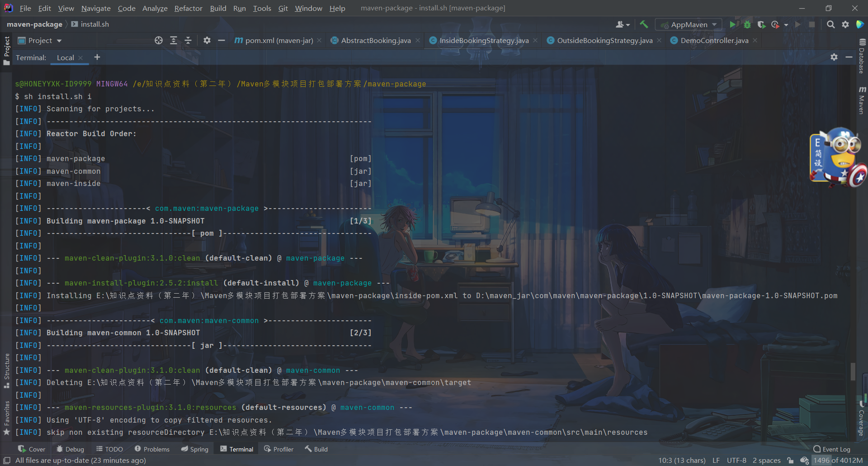Launch the Profiler run icon in toolbar
The image size is (868, 466).
coord(775,24)
